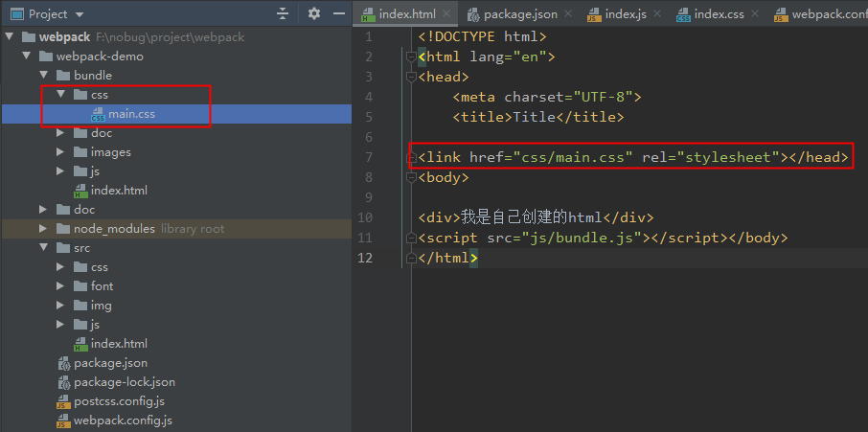This screenshot has width=868, height=432.
Task: Collapse the webpack-demo folder arrow
Action: point(26,56)
